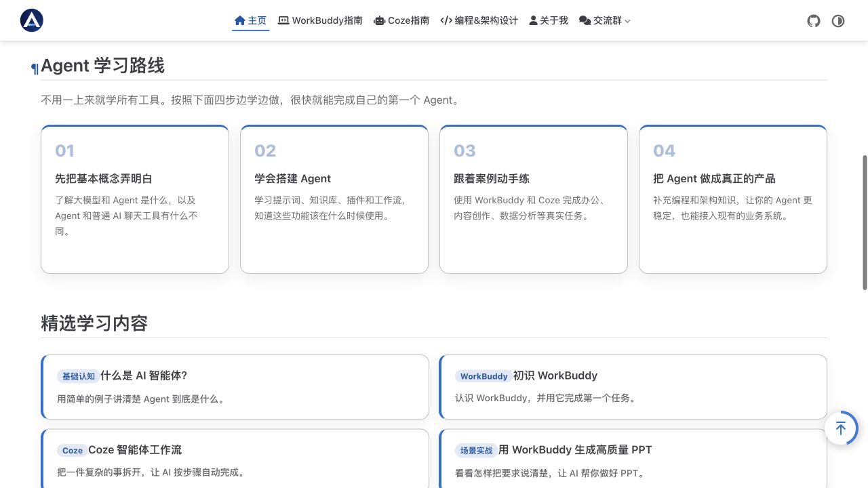Viewport: 868px width, 488px height.
Task: Click the intro sentence starting 不用一上来就学所有工具
Action: tap(252, 100)
